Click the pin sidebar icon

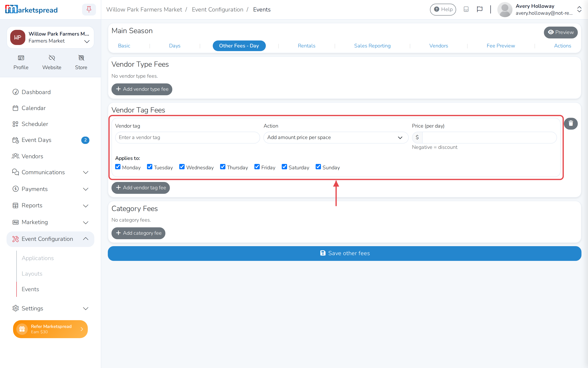pos(89,9)
